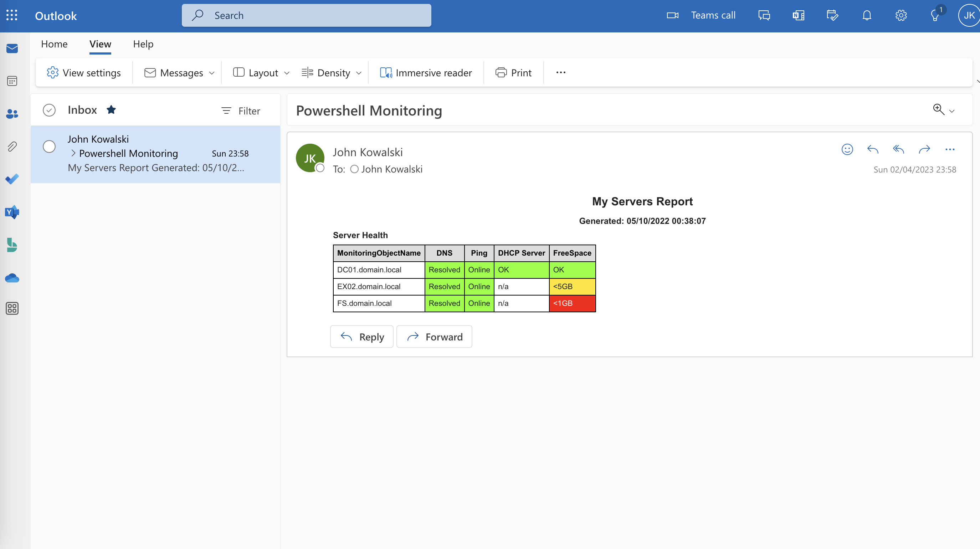Expand the Powershell Monitoring conversation thread
The image size is (980, 549).
pyautogui.click(x=73, y=153)
